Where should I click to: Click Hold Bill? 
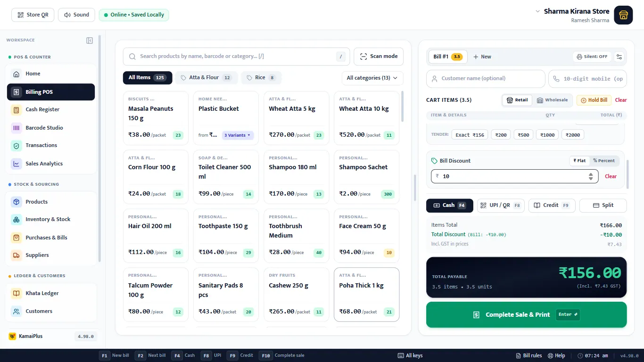pyautogui.click(x=594, y=100)
